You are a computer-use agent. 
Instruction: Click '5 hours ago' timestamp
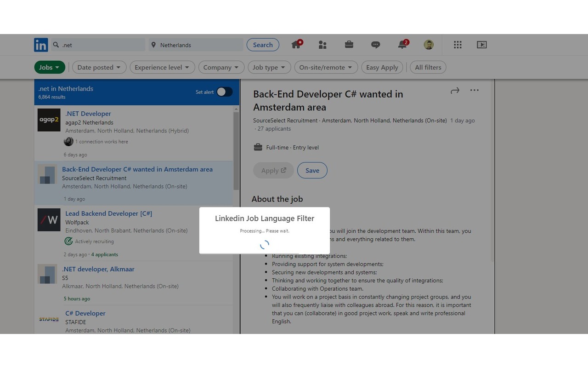tap(77, 299)
